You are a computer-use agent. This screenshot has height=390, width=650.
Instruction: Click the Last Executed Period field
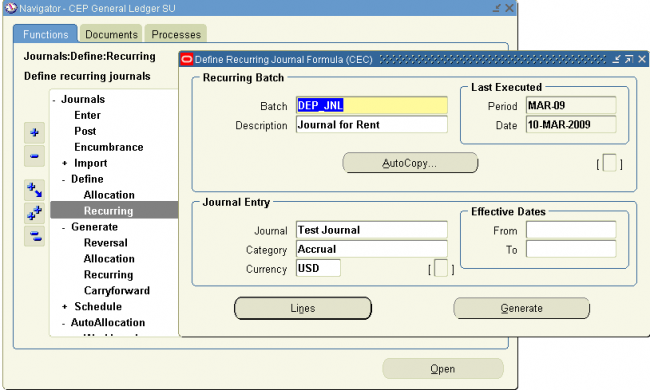571,105
